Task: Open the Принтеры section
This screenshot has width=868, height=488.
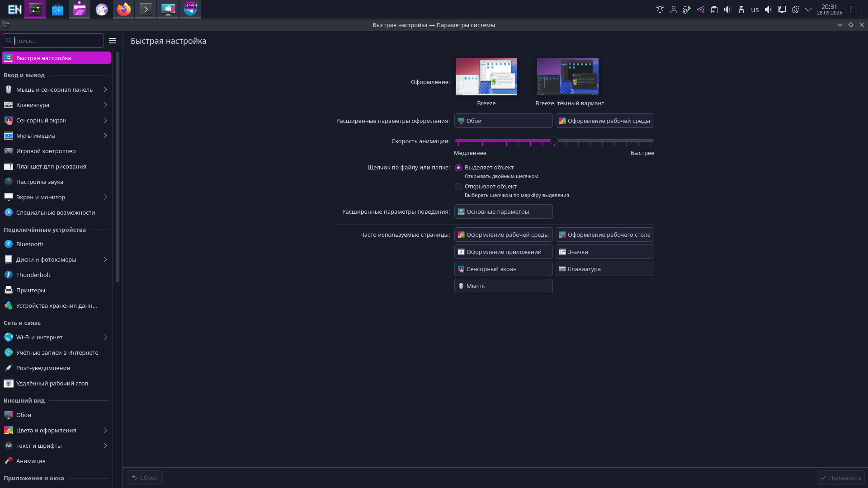Action: 30,290
